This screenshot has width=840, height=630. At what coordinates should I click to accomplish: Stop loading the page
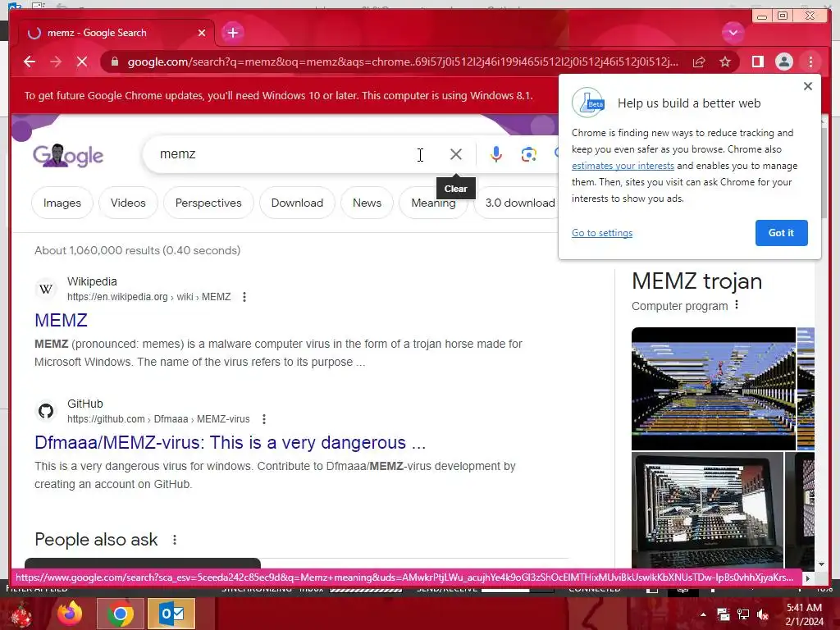click(x=82, y=62)
